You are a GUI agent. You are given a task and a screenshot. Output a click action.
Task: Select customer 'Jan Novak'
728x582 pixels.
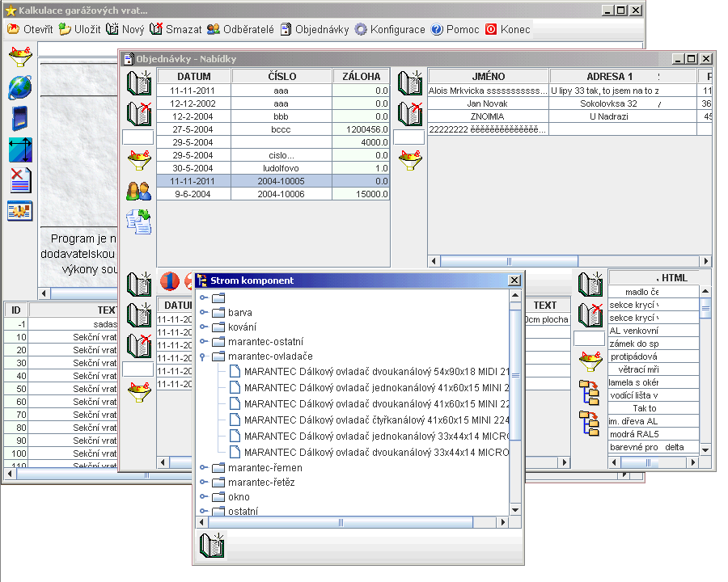tap(488, 103)
